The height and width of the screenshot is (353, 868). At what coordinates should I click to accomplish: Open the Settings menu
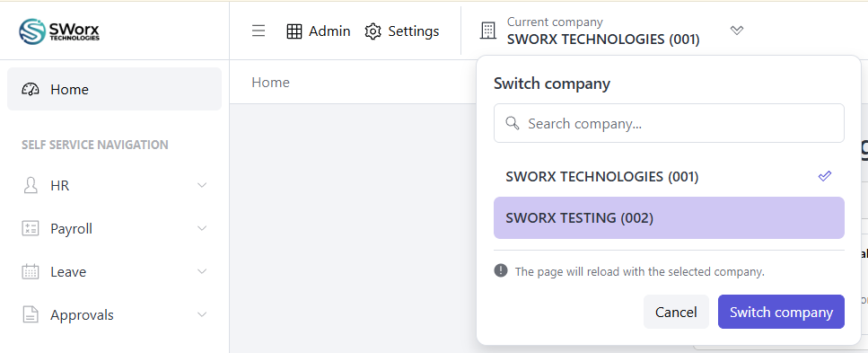point(402,31)
